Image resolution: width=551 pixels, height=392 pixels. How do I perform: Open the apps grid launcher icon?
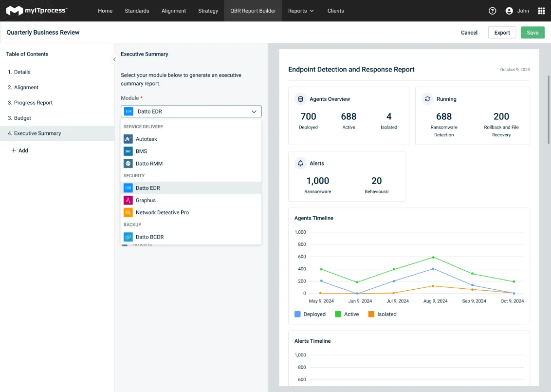click(541, 11)
